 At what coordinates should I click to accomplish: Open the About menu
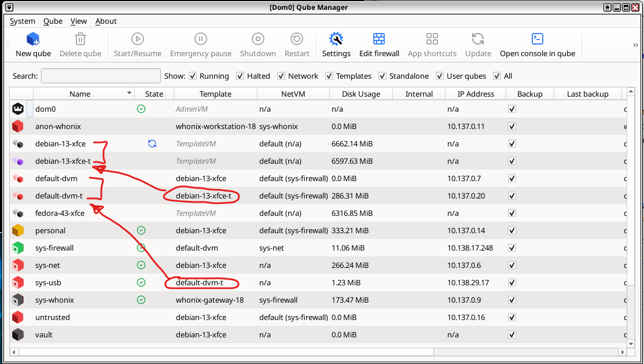click(x=106, y=21)
